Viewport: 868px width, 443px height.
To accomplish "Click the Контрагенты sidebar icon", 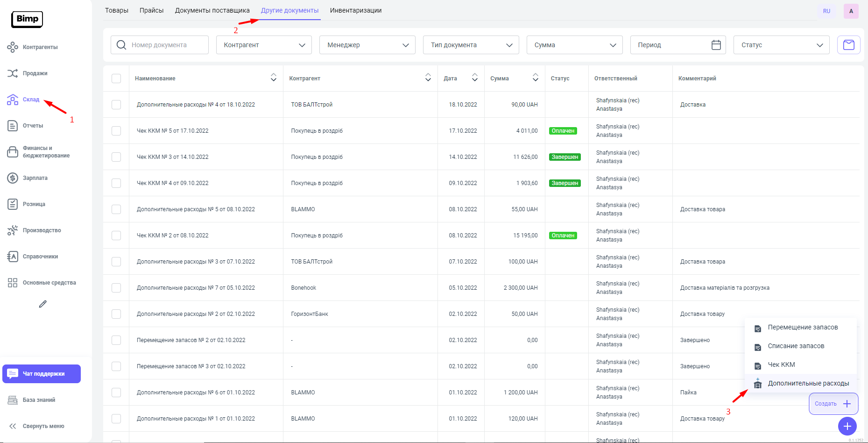I will click(x=13, y=47).
